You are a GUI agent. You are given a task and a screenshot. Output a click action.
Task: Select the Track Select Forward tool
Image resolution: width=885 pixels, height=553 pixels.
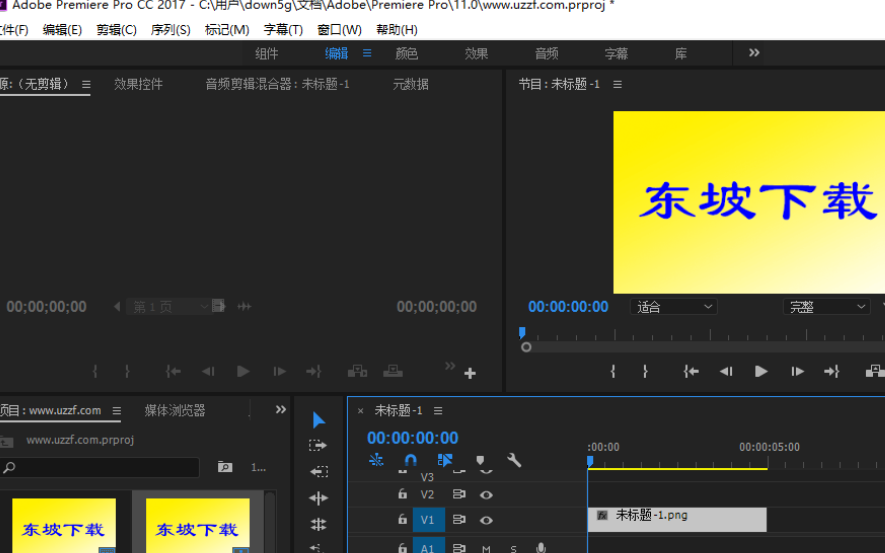coord(318,445)
